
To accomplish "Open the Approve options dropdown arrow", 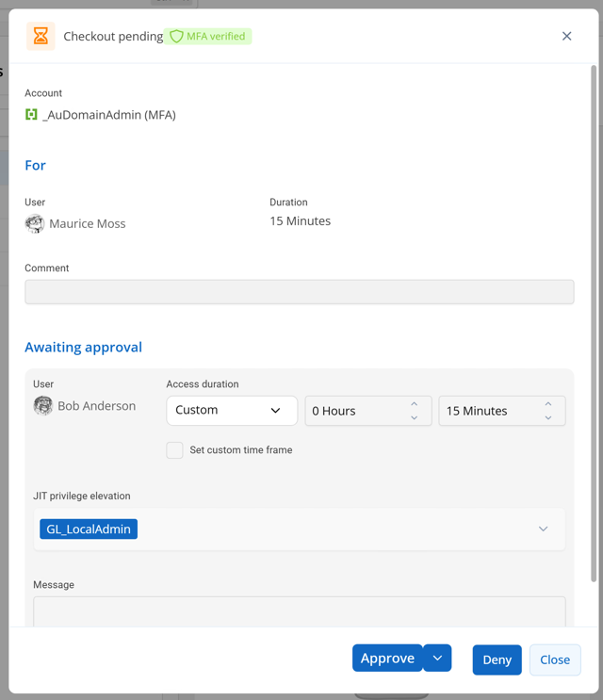I will coord(437,658).
